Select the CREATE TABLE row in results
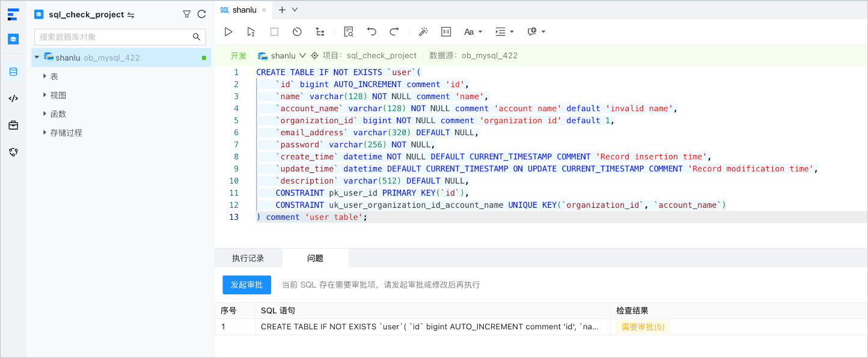 [541, 327]
